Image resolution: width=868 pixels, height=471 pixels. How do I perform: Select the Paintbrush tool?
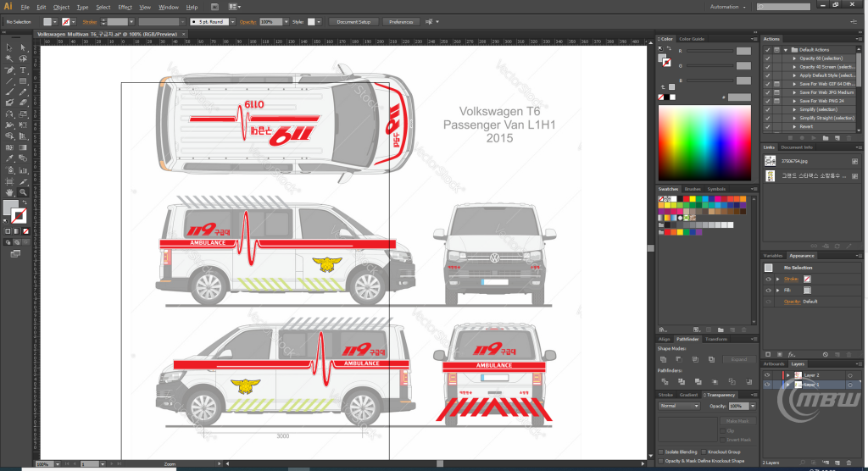(9, 91)
